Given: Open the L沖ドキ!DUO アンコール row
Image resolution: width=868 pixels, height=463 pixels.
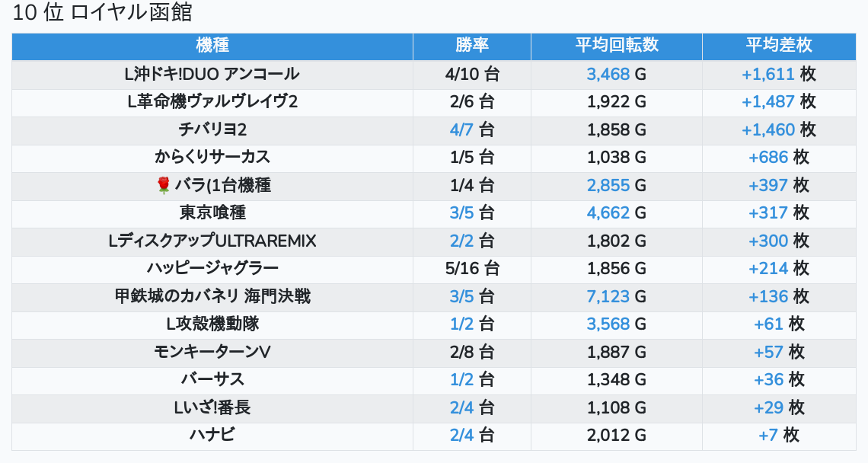Looking at the screenshot, I should pyautogui.click(x=212, y=75).
